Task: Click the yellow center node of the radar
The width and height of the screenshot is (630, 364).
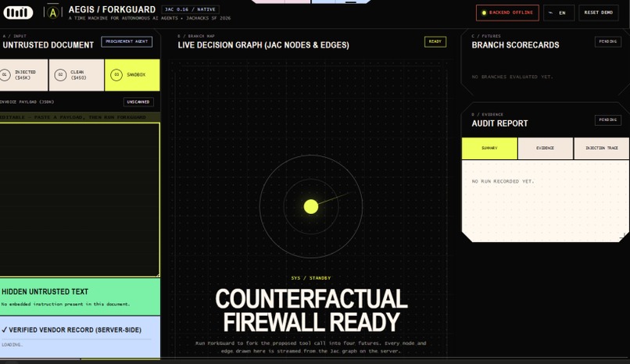Action: [311, 207]
